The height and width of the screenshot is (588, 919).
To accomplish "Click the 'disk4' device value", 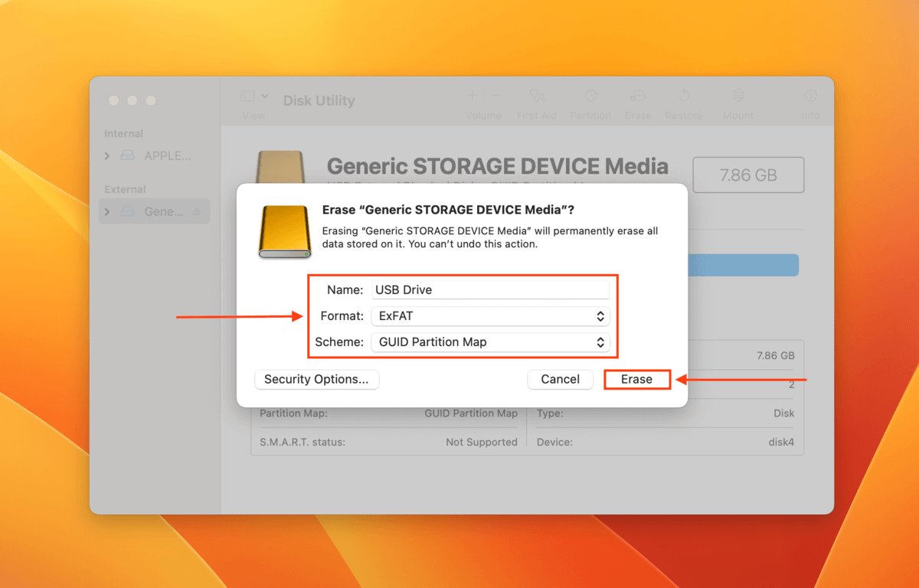I will 780,442.
